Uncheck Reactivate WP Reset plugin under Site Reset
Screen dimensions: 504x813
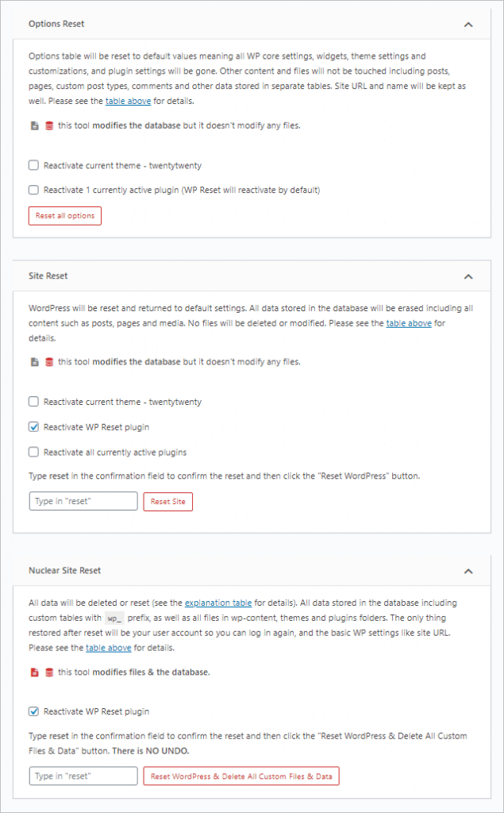click(33, 426)
